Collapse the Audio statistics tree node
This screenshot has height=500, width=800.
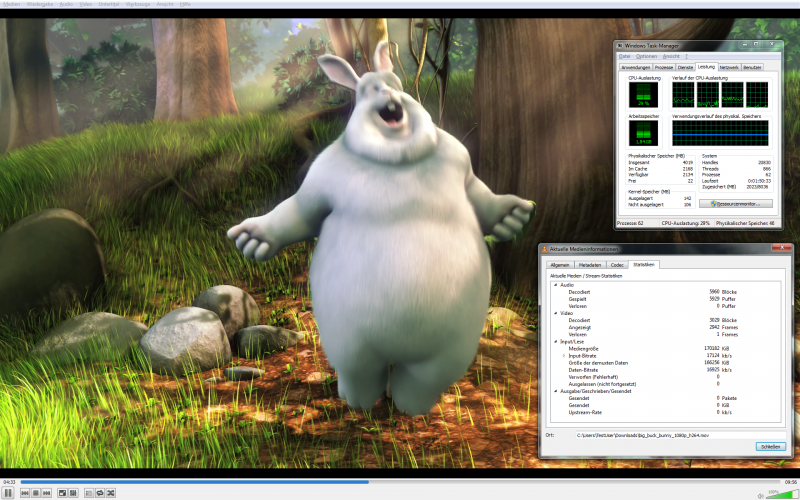click(556, 285)
